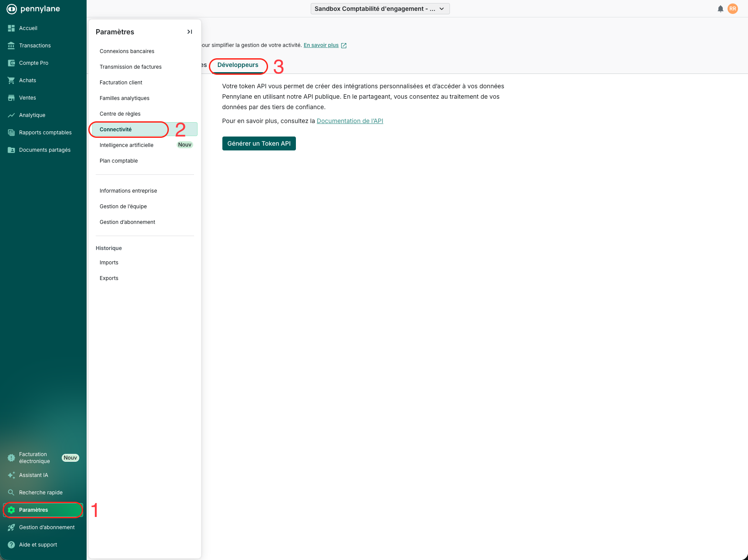Open Facturation électronique label in sidebar
748x560 pixels.
click(34, 458)
